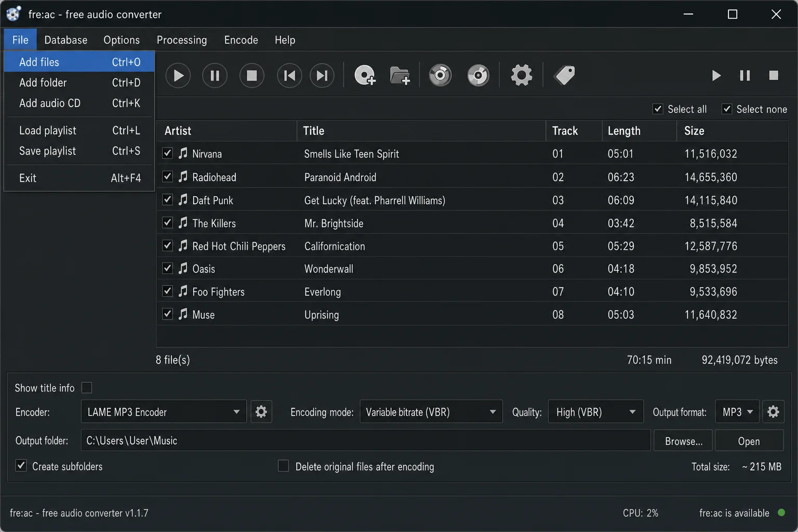
Task: Click the music note icon beside Muse
Action: [183, 314]
